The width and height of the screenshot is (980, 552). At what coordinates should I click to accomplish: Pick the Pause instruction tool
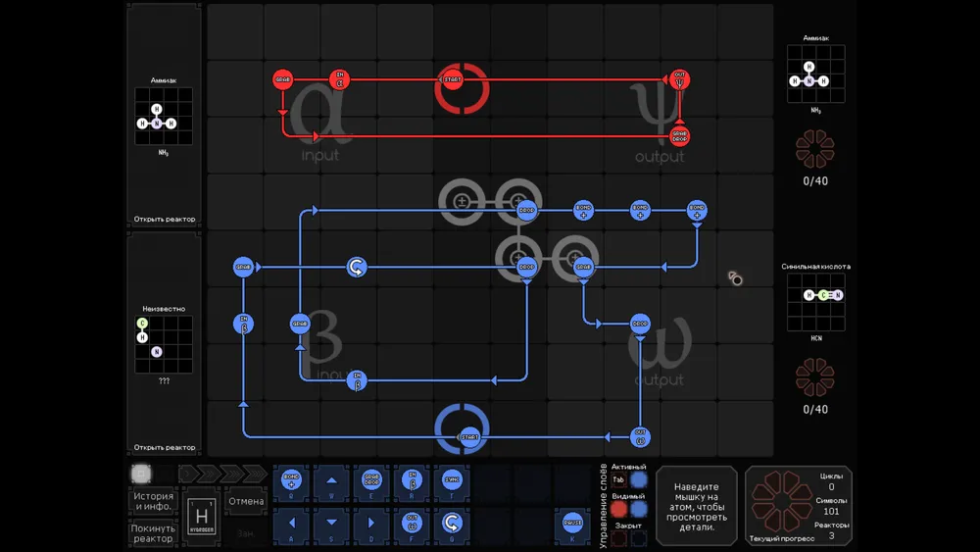point(573,522)
